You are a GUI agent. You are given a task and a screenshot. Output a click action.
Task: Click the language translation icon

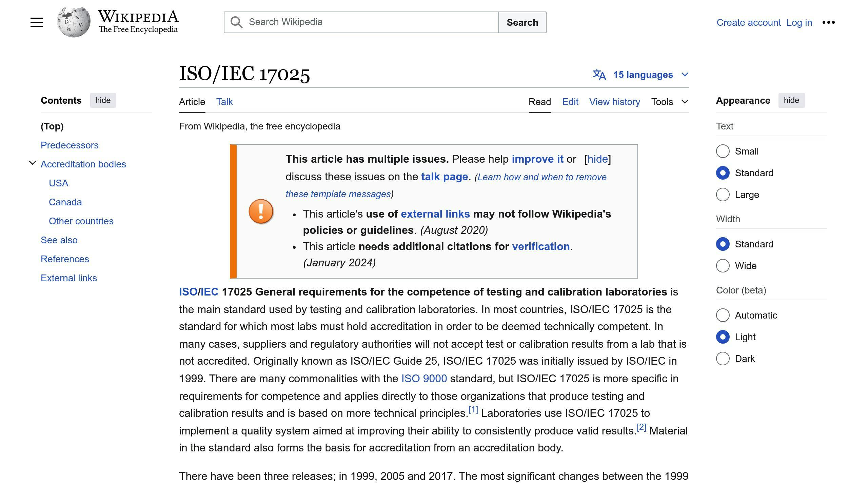tap(599, 75)
